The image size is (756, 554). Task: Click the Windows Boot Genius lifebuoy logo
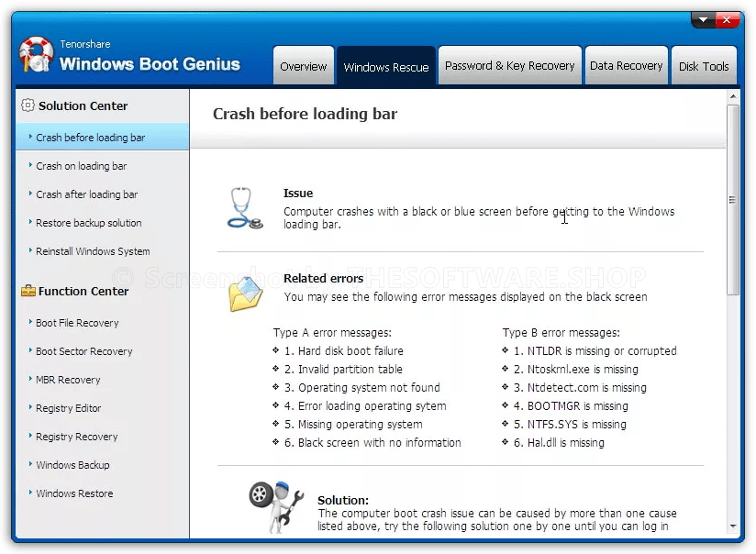(36, 55)
